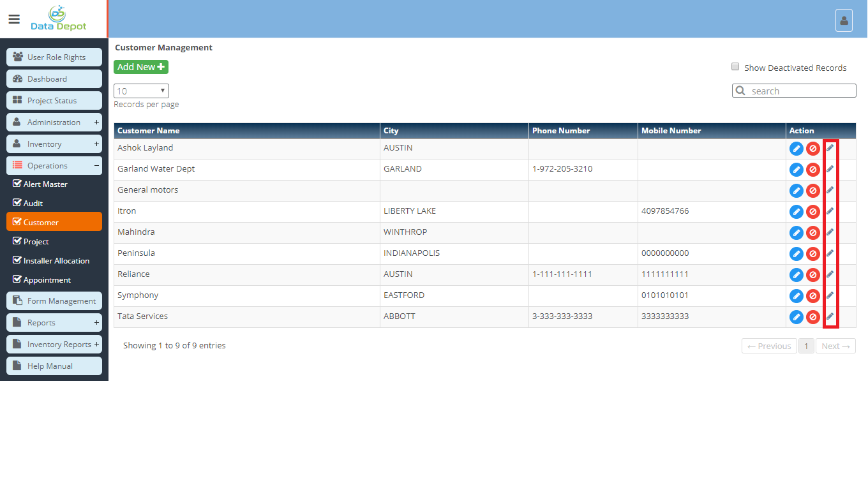Deactivate the Reliance customer with red icon
The image size is (868, 490).
[812, 275]
